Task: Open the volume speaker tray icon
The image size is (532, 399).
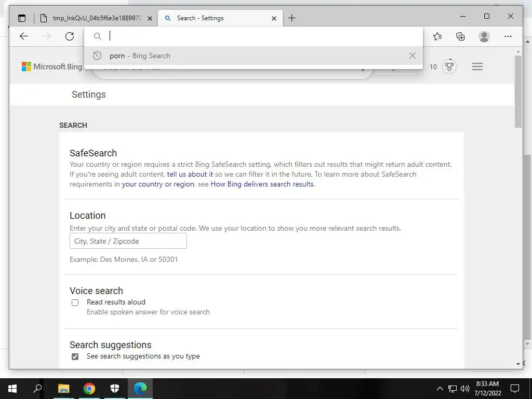Action: [465, 389]
